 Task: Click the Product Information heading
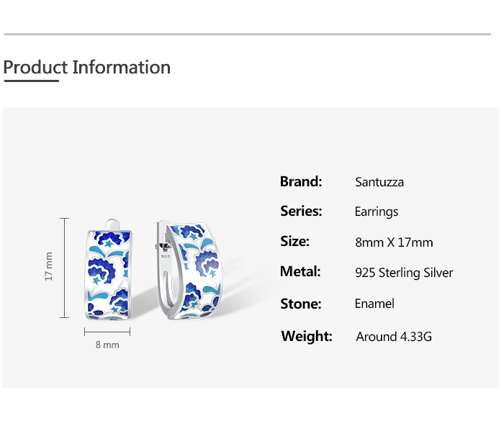click(x=87, y=68)
